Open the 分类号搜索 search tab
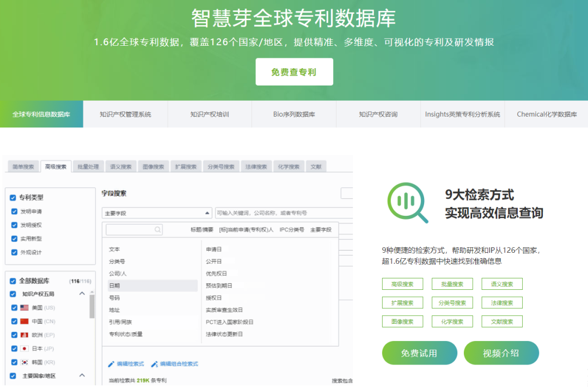The image size is (588, 389). 221,167
